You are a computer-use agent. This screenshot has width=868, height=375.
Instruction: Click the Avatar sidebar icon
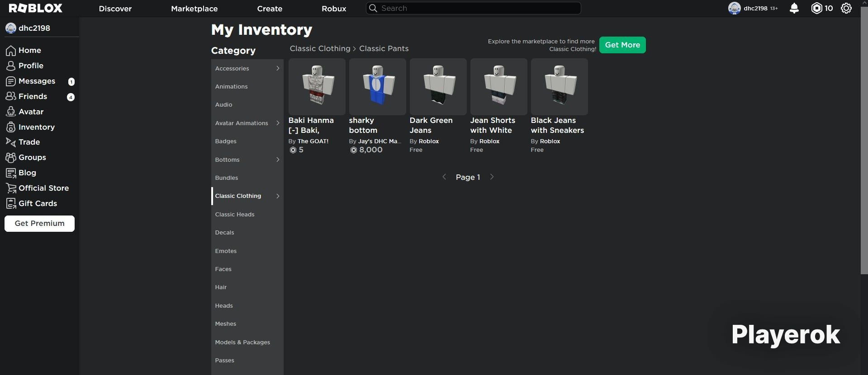pos(11,112)
